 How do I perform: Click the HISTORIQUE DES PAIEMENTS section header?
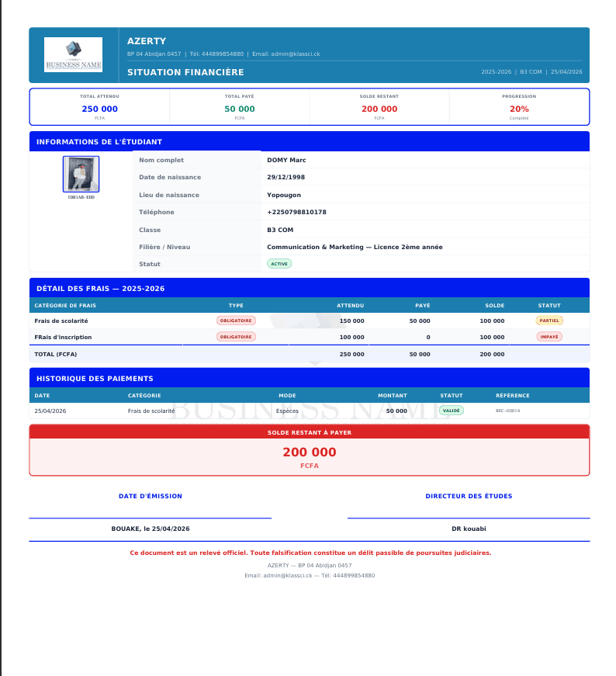tap(310, 378)
